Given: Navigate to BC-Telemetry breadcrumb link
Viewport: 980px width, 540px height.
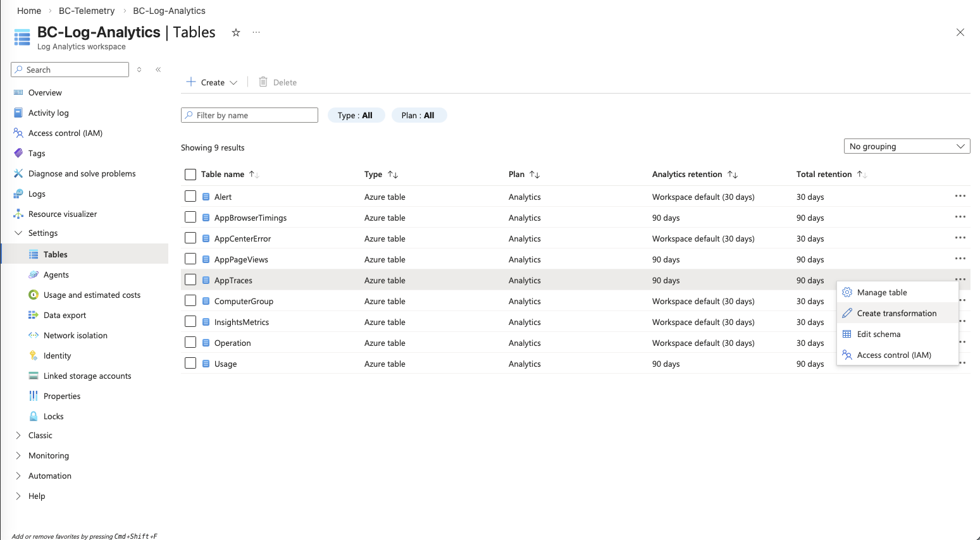Looking at the screenshot, I should pyautogui.click(x=87, y=11).
